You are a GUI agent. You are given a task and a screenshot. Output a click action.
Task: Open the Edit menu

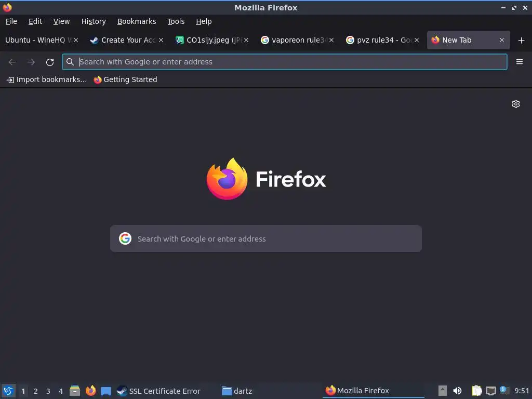click(35, 21)
